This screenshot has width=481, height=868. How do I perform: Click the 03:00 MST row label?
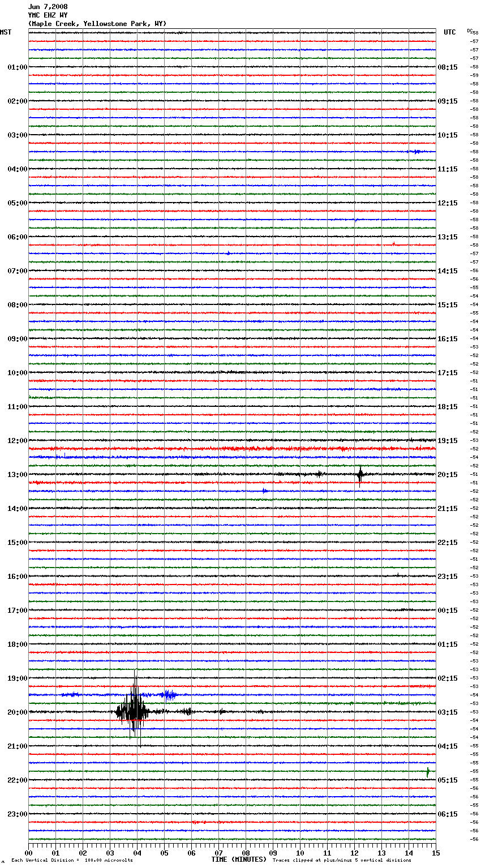click(x=17, y=135)
